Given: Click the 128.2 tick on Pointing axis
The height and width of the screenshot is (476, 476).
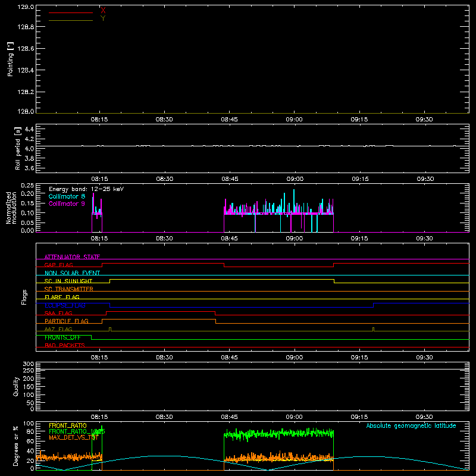Looking at the screenshot, I should [26, 92].
